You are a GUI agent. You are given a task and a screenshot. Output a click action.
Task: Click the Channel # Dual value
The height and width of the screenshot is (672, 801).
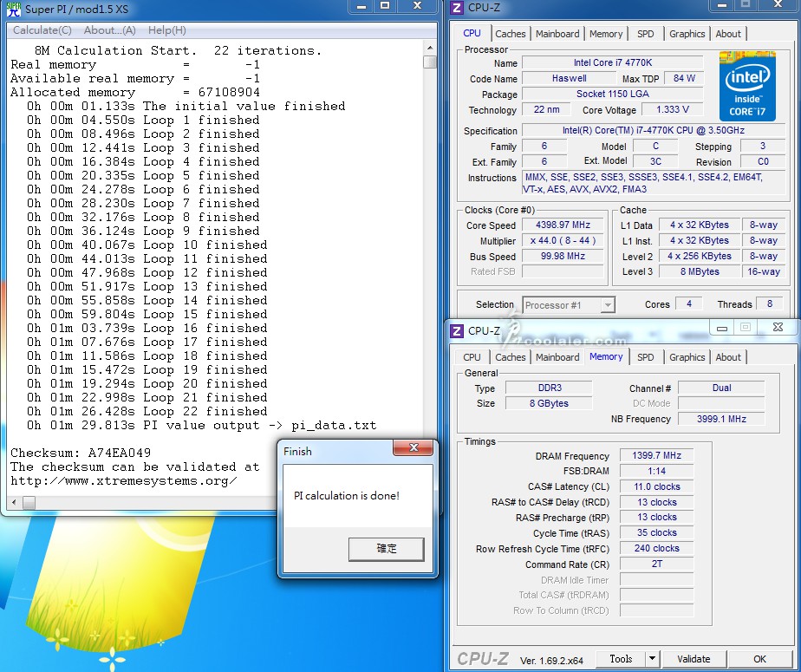tap(721, 388)
